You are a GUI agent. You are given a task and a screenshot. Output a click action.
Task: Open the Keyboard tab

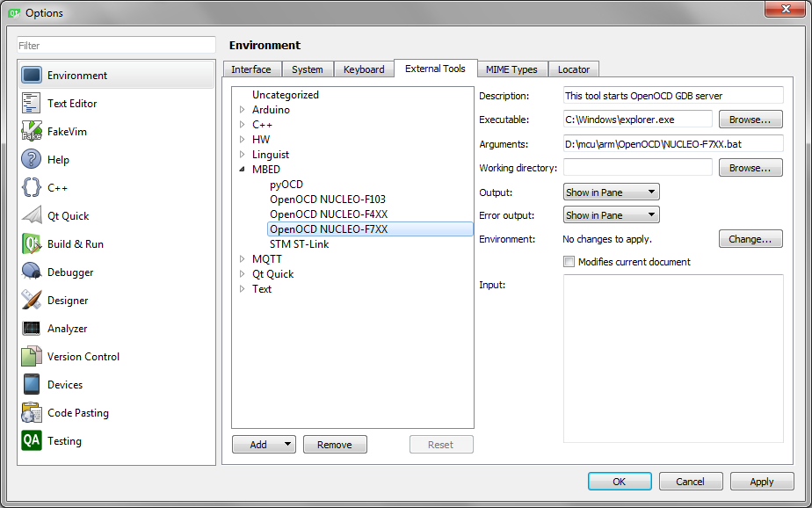pos(364,69)
